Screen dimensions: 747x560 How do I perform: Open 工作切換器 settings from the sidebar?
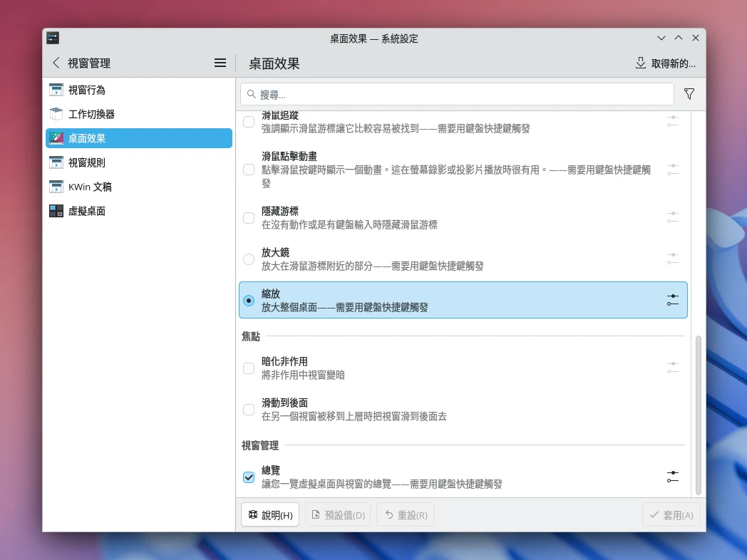[91, 113]
